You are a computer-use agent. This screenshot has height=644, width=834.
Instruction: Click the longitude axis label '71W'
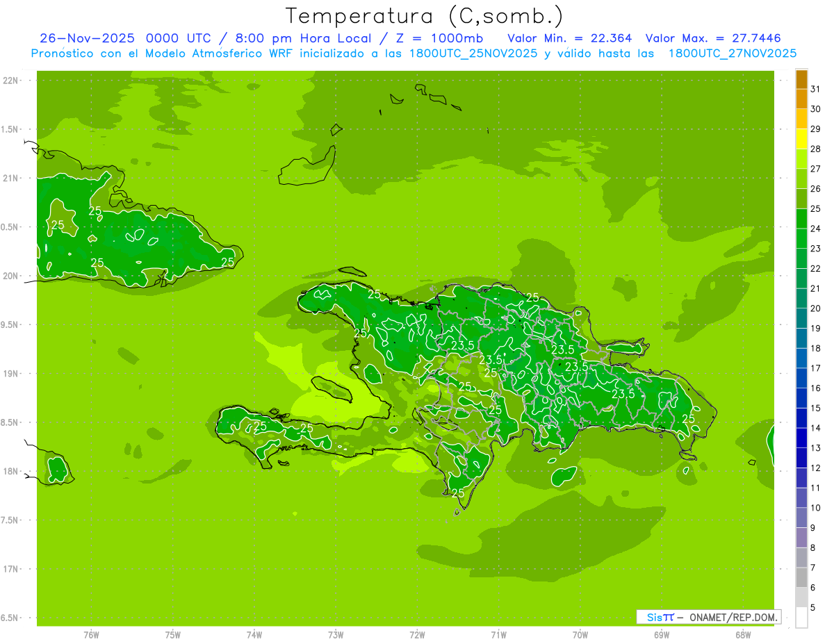(498, 635)
